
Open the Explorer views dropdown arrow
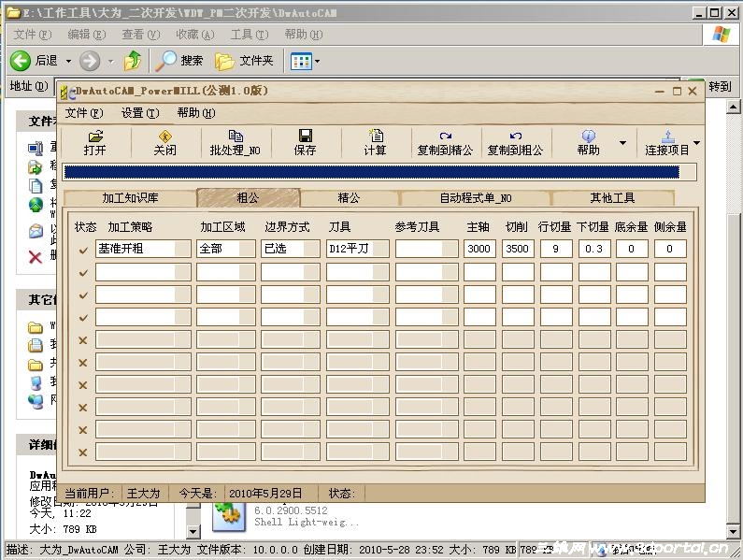pos(318,61)
